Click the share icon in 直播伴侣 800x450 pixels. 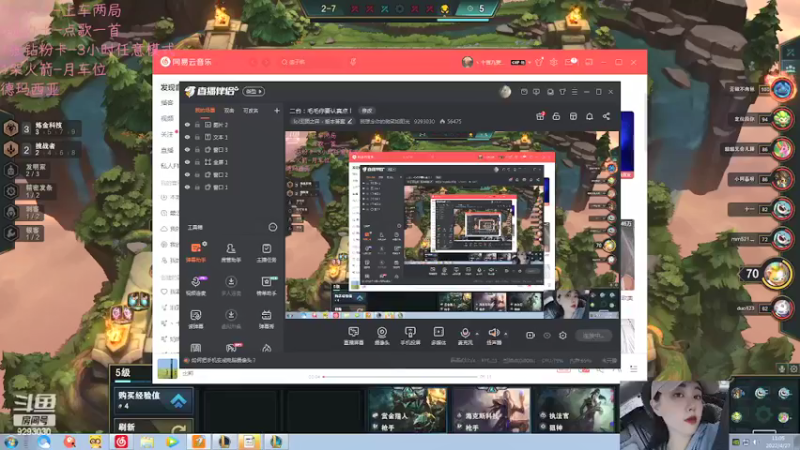(606, 116)
